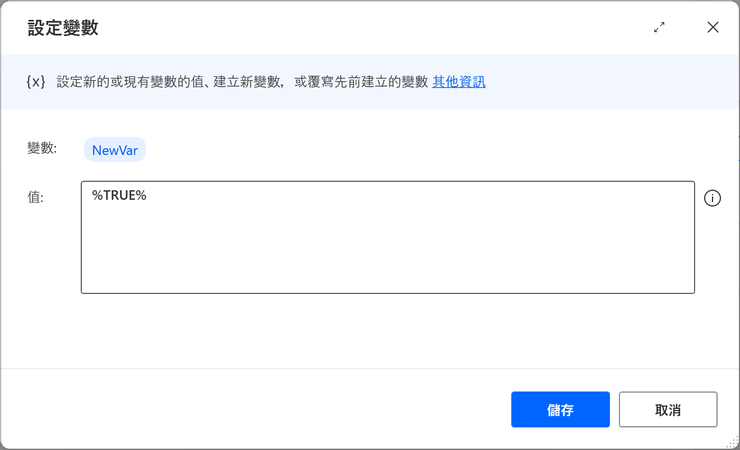Click inside the 值 text box

387,237
